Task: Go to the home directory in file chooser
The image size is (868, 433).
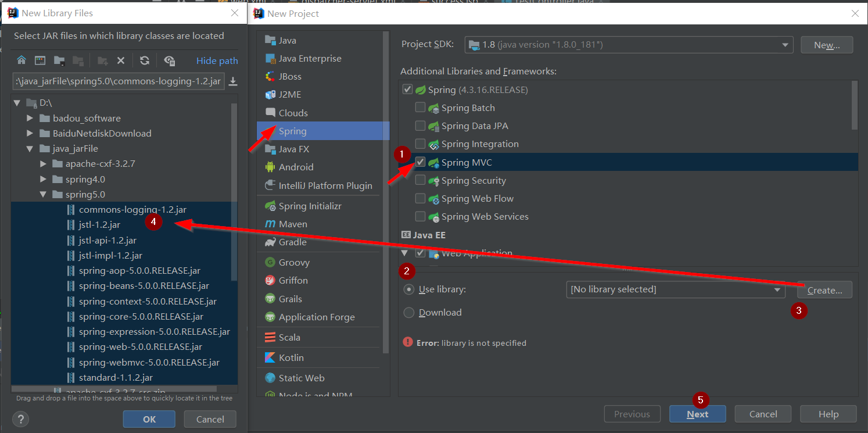Action: [21, 60]
